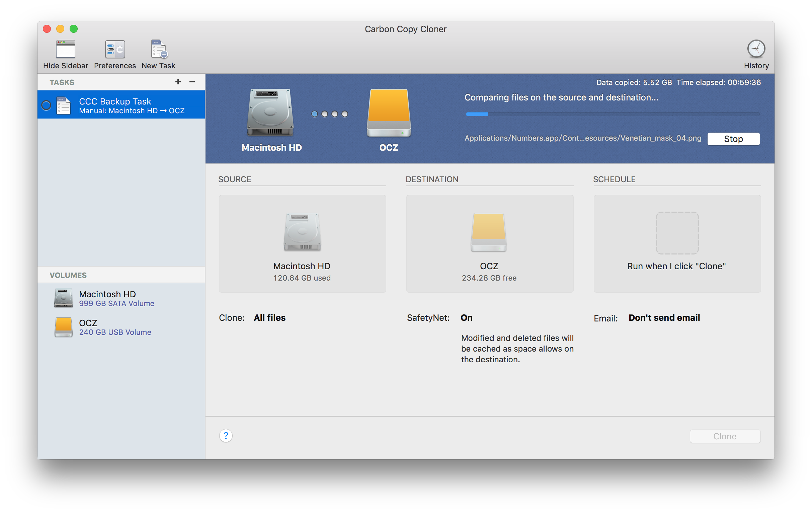Toggle the circle beside CCC Backup Task

(46, 105)
